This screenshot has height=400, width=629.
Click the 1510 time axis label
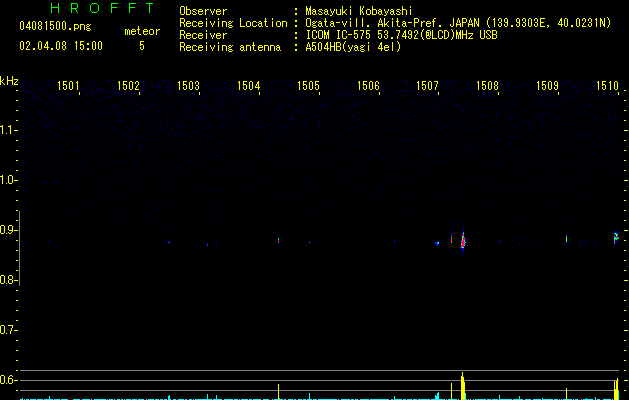(x=607, y=86)
